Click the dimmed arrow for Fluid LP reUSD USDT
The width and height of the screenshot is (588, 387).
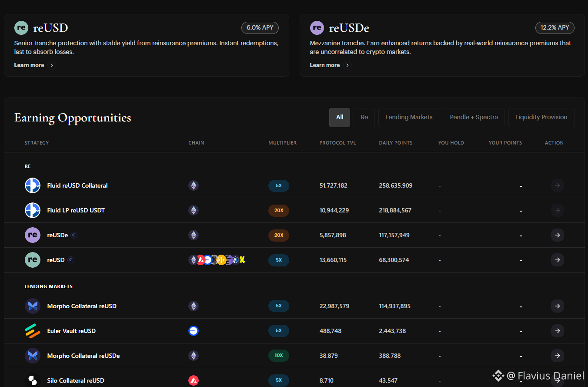tap(558, 210)
